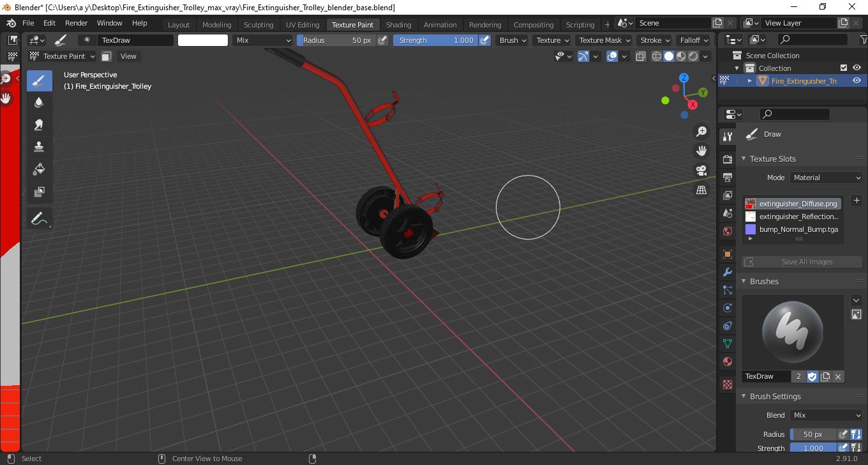Select the Annotate tool
The image size is (868, 465).
click(39, 219)
